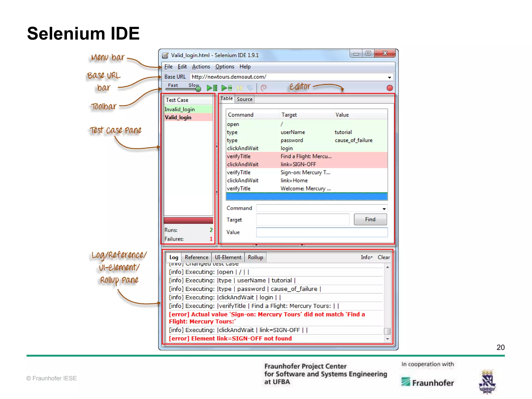Click the Runs count value
Image resolution: width=532 pixels, height=399 pixels.
coord(211,230)
